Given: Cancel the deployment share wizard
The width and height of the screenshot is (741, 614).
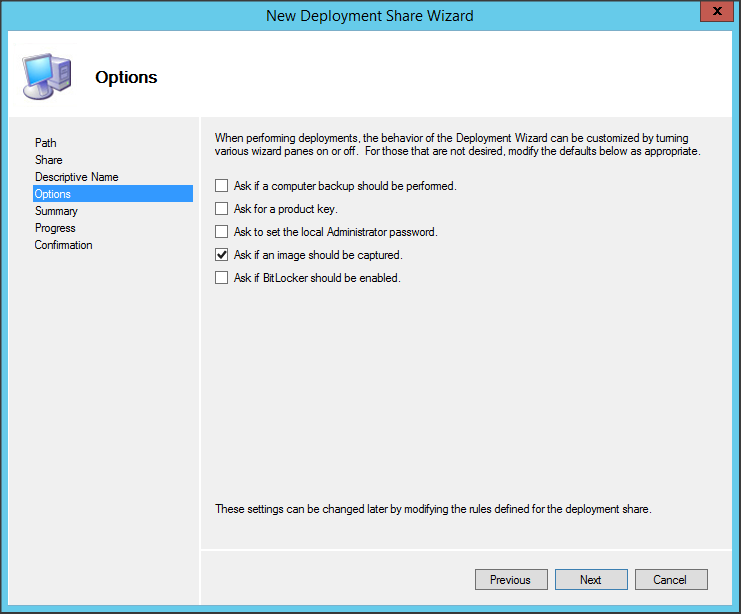Looking at the screenshot, I should pos(669,580).
